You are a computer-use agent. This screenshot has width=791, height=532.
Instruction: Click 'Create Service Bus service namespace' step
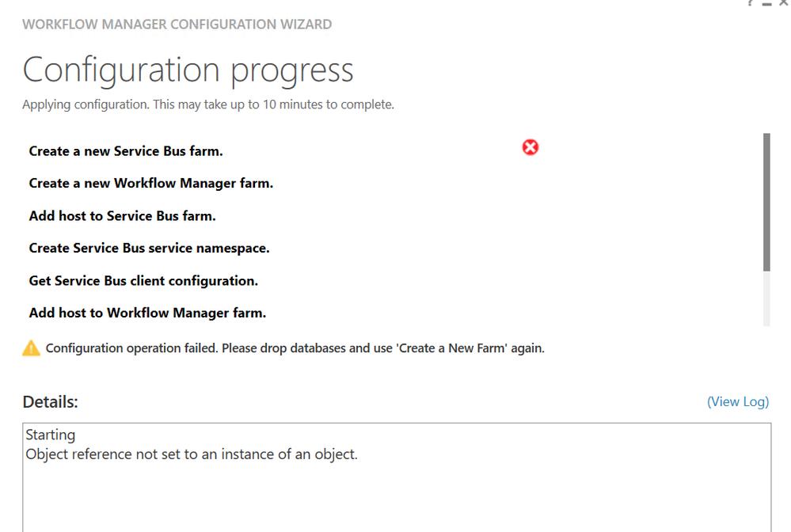coord(149,248)
